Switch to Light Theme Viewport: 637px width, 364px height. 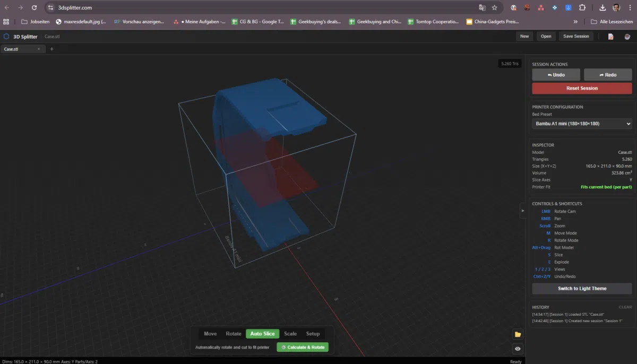tap(582, 288)
